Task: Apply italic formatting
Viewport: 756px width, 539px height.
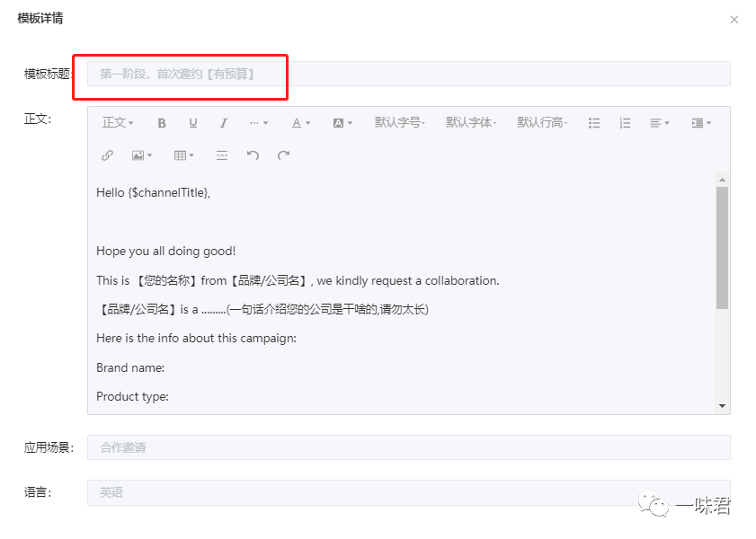Action: [223, 123]
